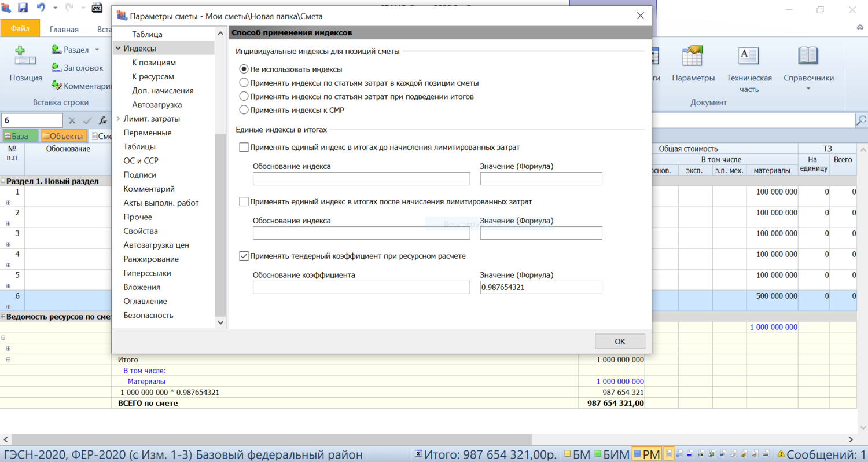
Task: Open Автозагрузка цен settings
Action: [x=156, y=245]
